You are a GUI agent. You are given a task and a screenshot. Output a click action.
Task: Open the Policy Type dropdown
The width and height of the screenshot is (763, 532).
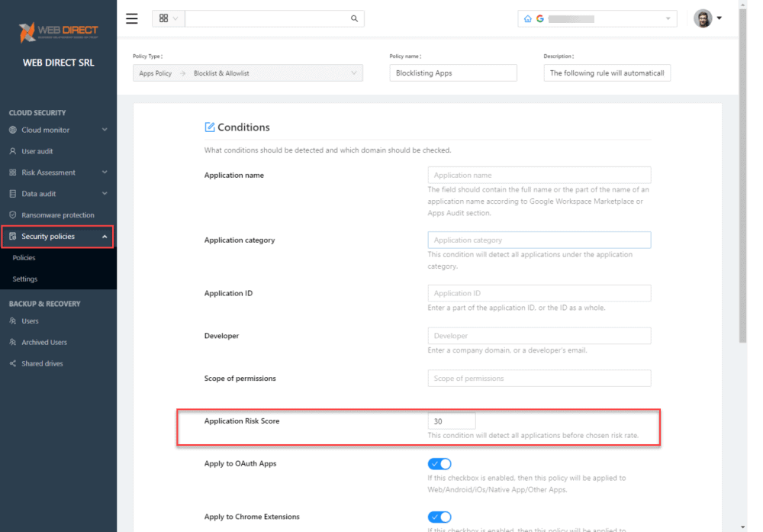point(247,73)
